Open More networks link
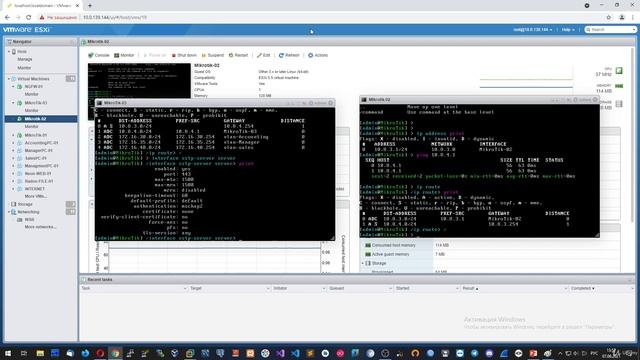The image size is (640, 360). click(40, 227)
